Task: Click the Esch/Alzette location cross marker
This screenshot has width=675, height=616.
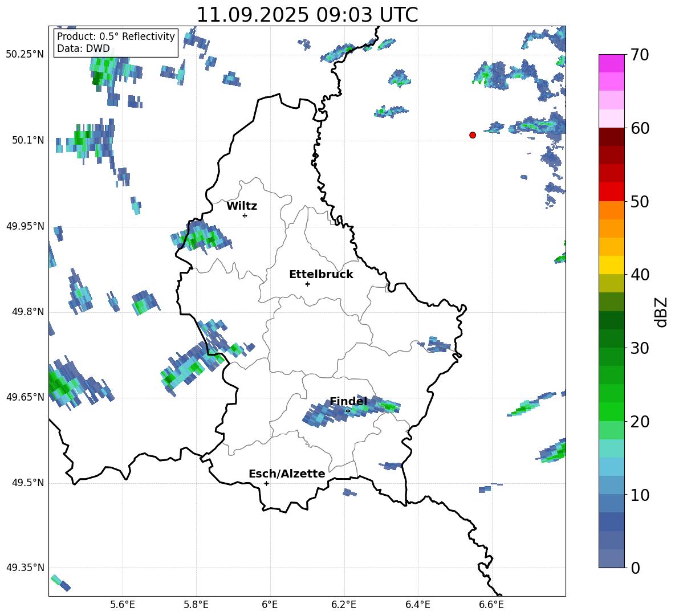Action: [266, 483]
